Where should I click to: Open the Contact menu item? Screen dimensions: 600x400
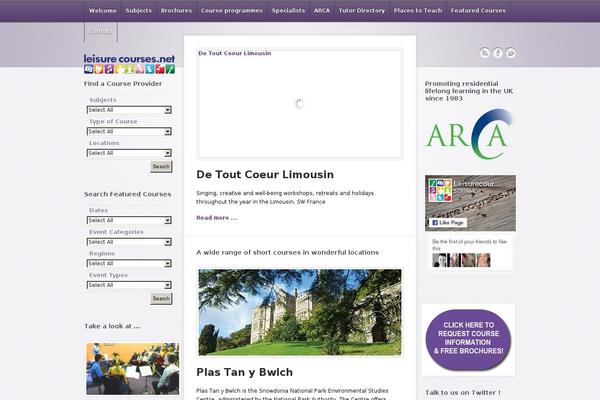click(101, 31)
